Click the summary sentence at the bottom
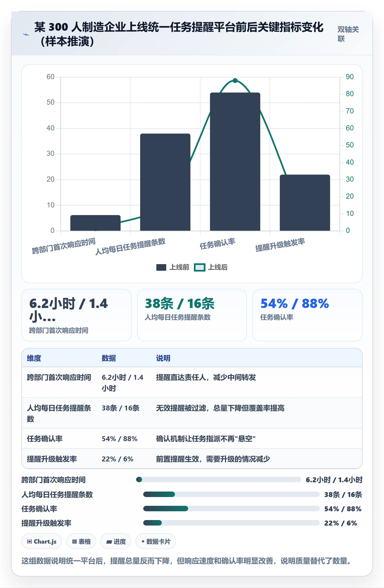This screenshot has width=384, height=588. coord(187,561)
